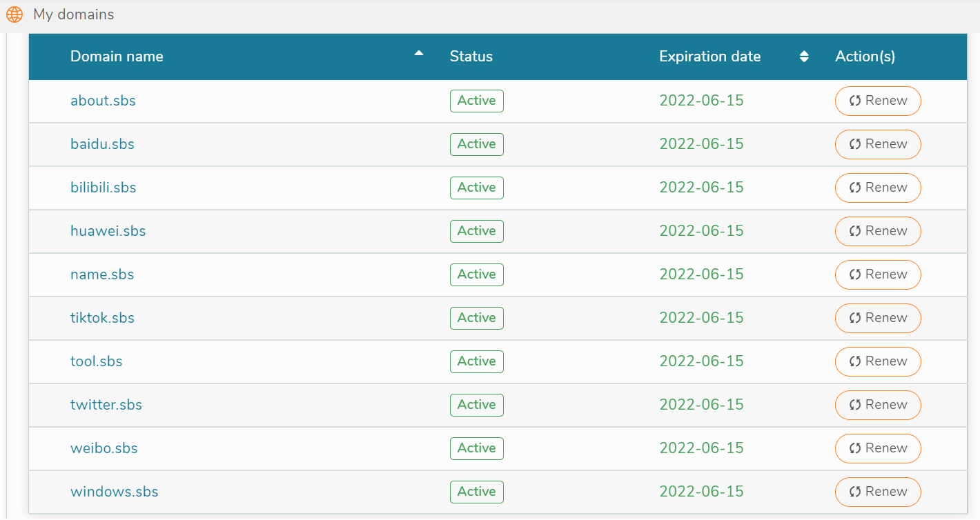The image size is (980, 520).
Task: Click Active status badge for baidu.sbs
Action: click(x=477, y=144)
